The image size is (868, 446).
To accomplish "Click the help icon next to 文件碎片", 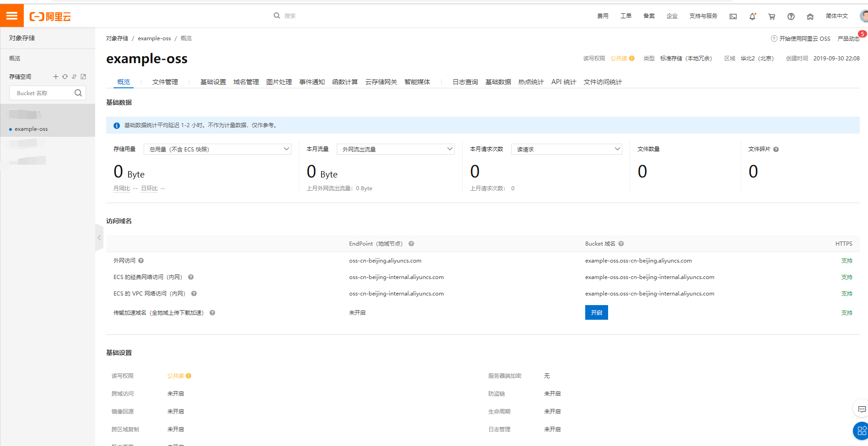I will pyautogui.click(x=776, y=150).
